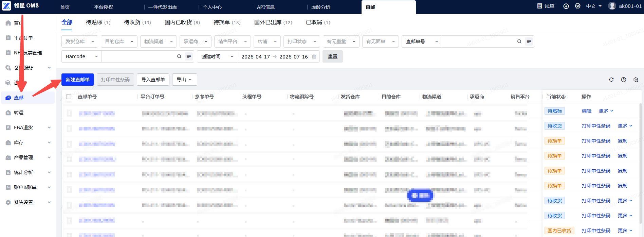Open the 中文 language dropdown
The height and width of the screenshot is (237, 644).
tap(594, 6)
